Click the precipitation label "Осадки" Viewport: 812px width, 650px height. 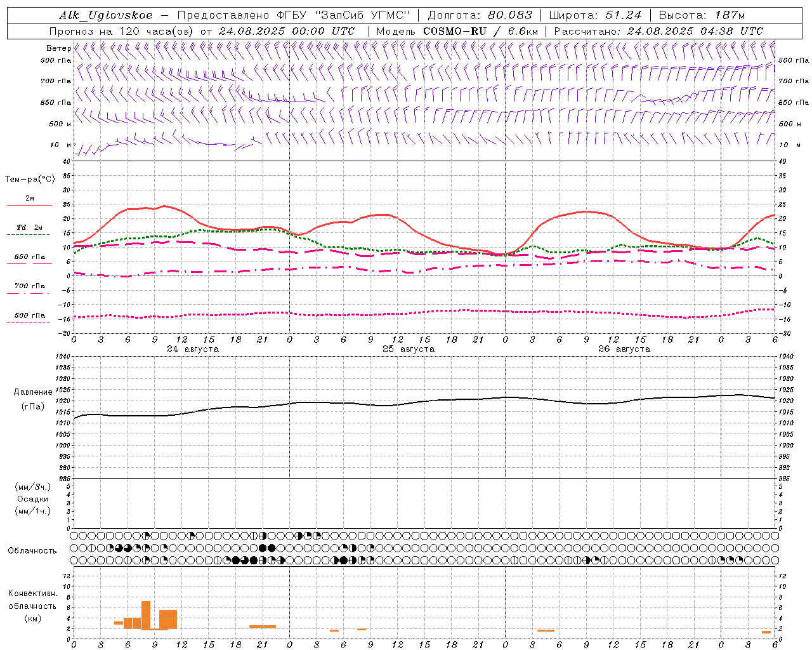pos(33,499)
